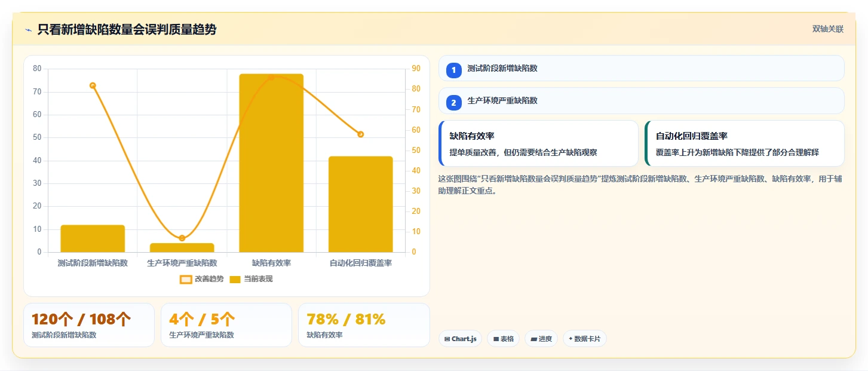The width and height of the screenshot is (868, 371).
Task: Click the x-axis label 缺陷有效率
Action: [271, 263]
